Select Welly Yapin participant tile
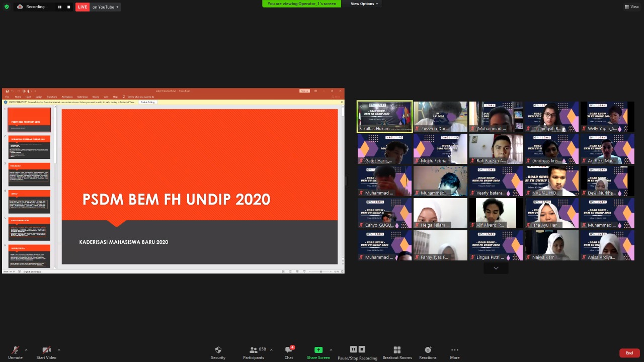 click(607, 117)
